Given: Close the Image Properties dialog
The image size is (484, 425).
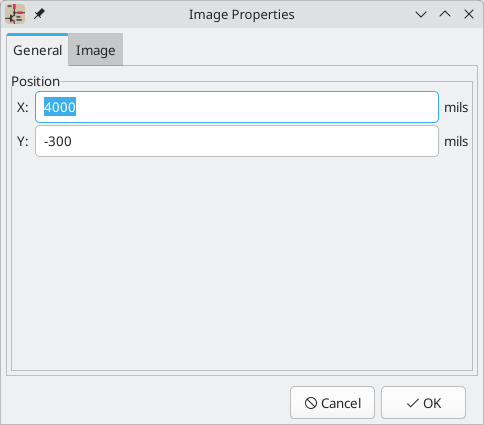Looking at the screenshot, I should coord(469,14).
